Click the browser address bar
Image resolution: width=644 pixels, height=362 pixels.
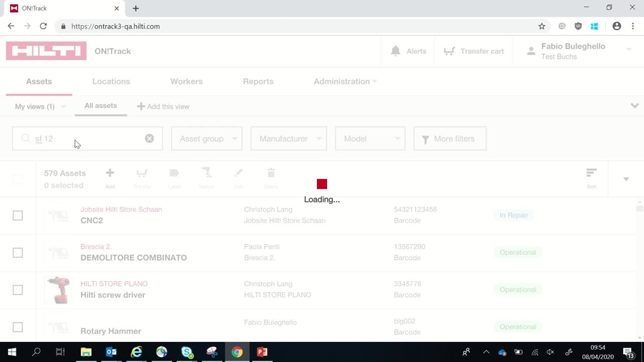pos(302,26)
